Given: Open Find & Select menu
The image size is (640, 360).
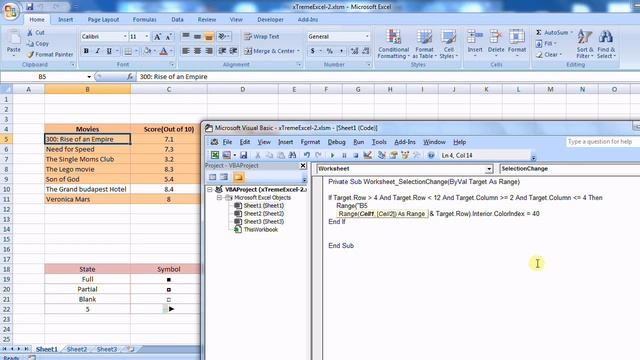Looking at the screenshot, I should tap(606, 44).
